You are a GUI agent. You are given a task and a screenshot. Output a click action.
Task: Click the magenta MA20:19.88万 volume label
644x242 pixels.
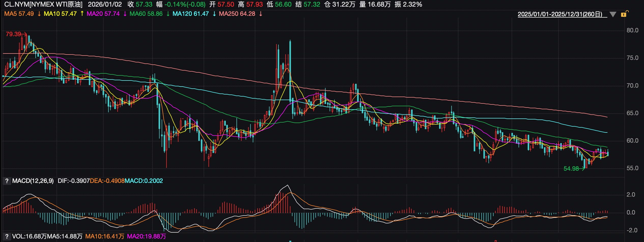[x=146, y=237]
